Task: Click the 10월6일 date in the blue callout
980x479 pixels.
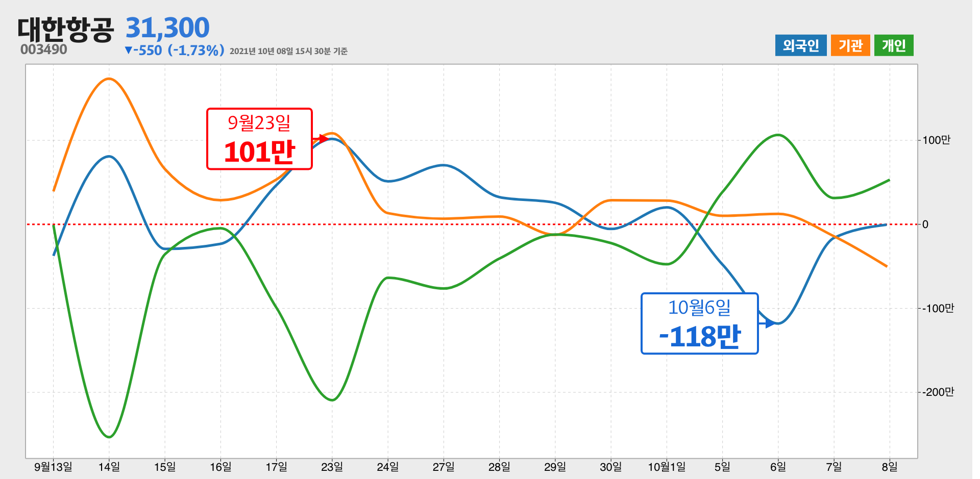Action: [700, 307]
